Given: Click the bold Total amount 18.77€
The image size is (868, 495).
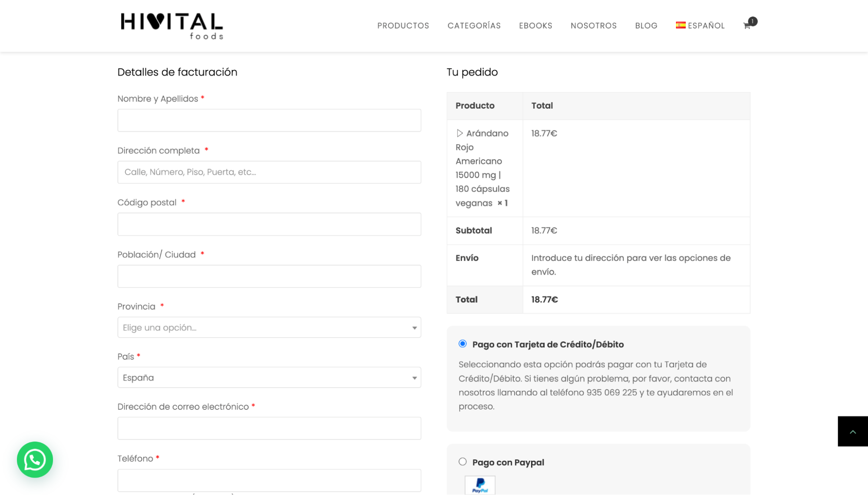Looking at the screenshot, I should point(545,299).
